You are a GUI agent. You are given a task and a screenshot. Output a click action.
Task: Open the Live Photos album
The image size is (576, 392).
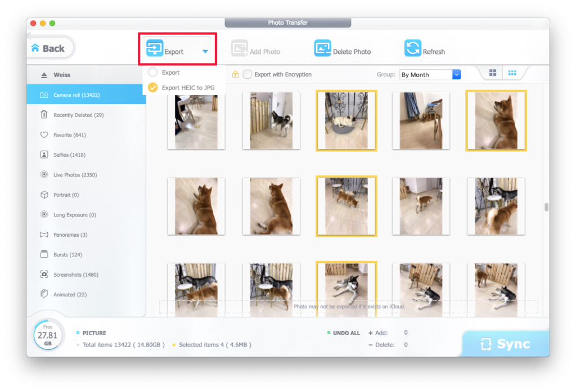75,175
